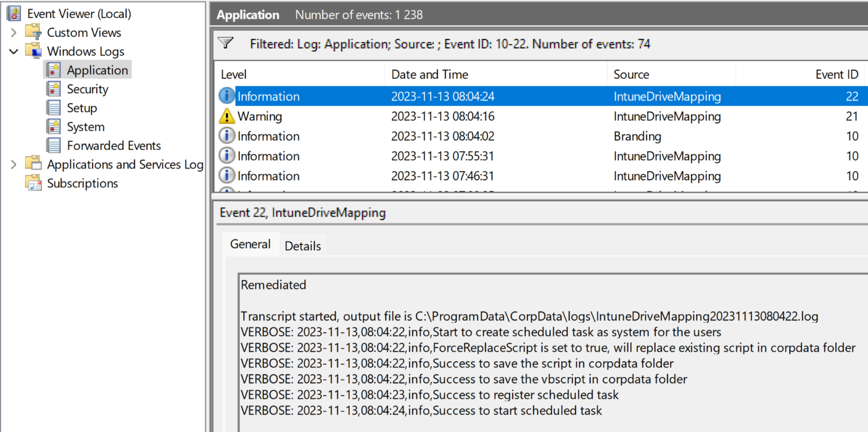Open the System log
The image size is (868, 432).
85,127
